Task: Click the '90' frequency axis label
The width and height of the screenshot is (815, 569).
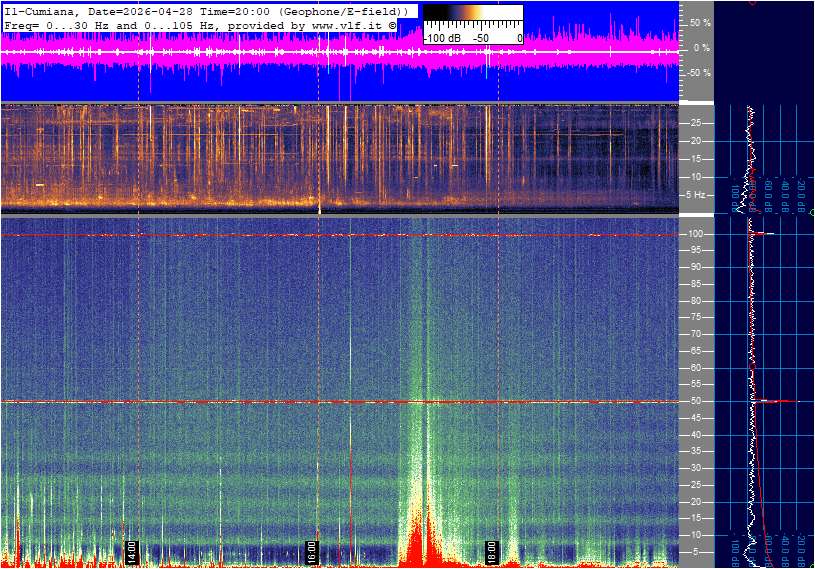Action: click(x=696, y=267)
